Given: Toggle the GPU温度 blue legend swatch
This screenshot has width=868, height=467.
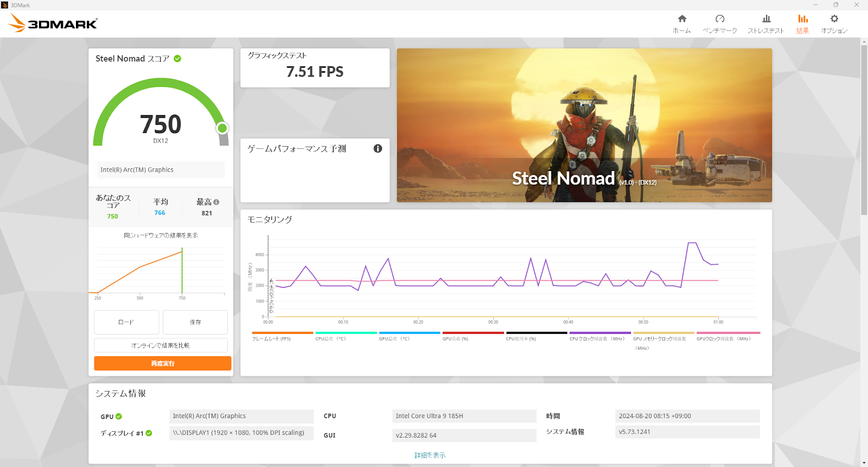Looking at the screenshot, I should (x=410, y=333).
